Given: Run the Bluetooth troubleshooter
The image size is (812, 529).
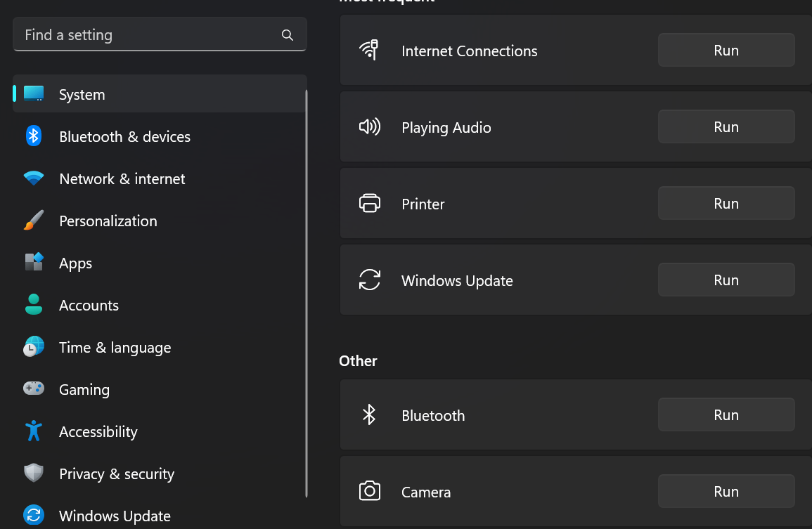Looking at the screenshot, I should tap(726, 415).
